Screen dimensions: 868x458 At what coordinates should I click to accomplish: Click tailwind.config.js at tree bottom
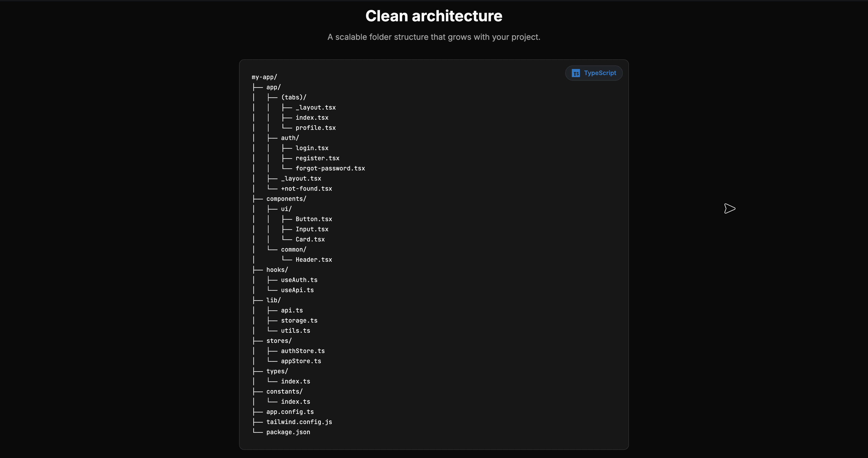(299, 422)
